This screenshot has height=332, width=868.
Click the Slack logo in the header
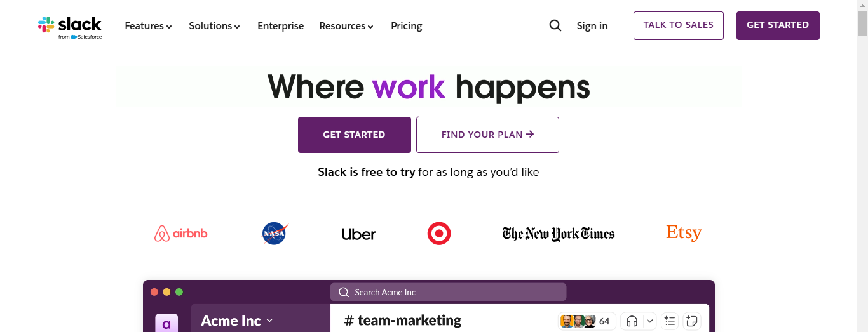(70, 27)
